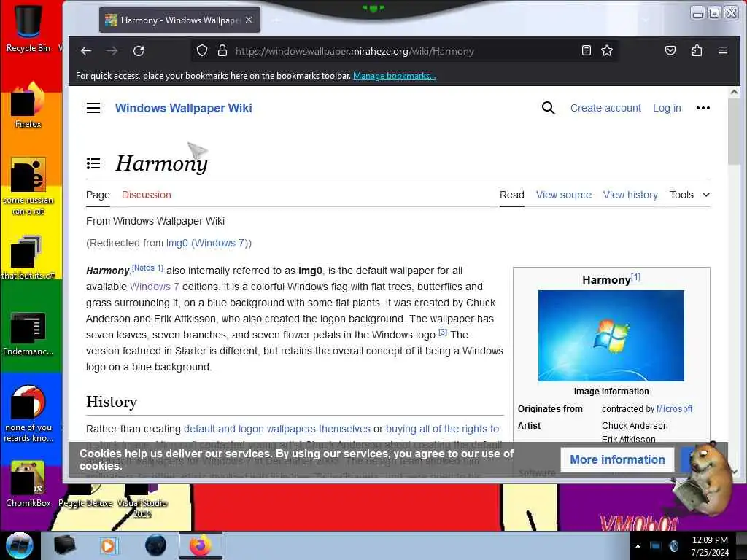This screenshot has height=560, width=747.
Task: Select the Harmony browser tab
Action: [x=179, y=20]
